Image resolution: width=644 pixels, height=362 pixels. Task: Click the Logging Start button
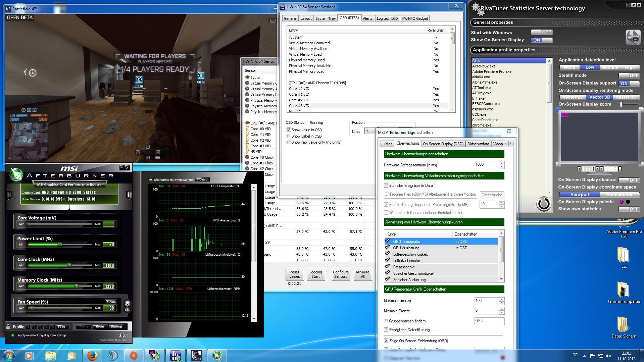315,274
